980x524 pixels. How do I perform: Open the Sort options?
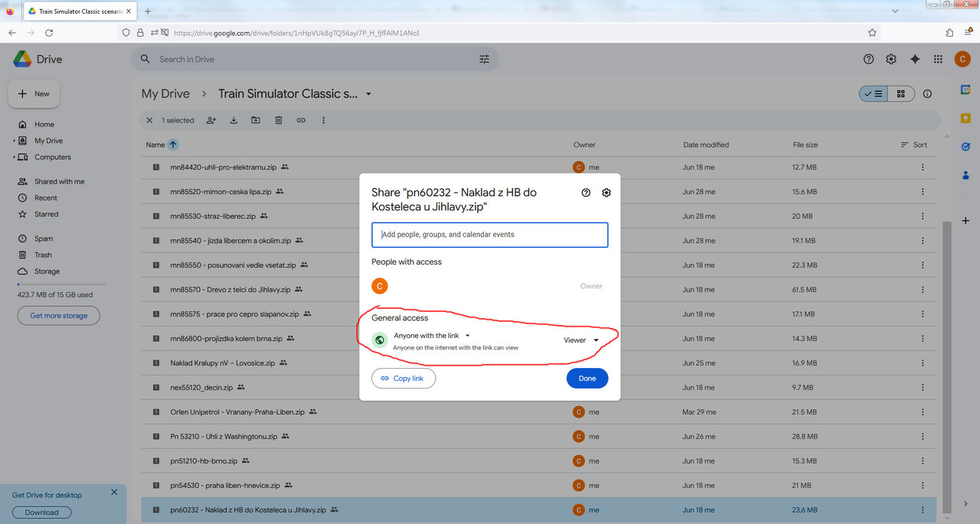(x=914, y=145)
